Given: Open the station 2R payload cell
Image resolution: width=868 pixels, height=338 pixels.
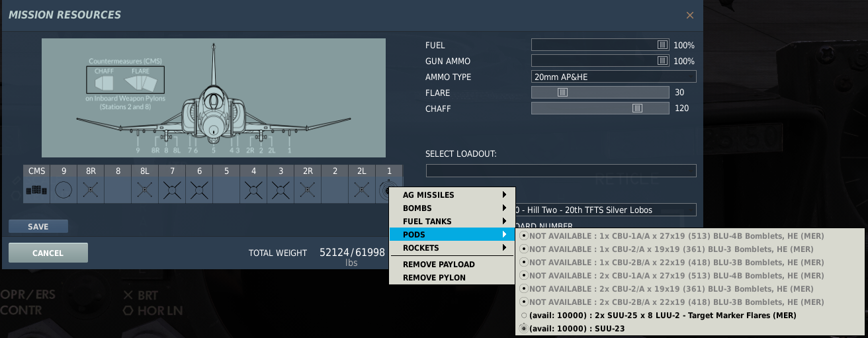Looking at the screenshot, I should [x=308, y=190].
